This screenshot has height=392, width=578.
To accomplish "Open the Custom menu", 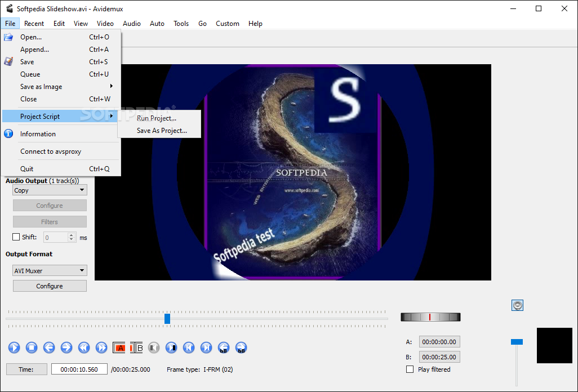I will coord(228,24).
